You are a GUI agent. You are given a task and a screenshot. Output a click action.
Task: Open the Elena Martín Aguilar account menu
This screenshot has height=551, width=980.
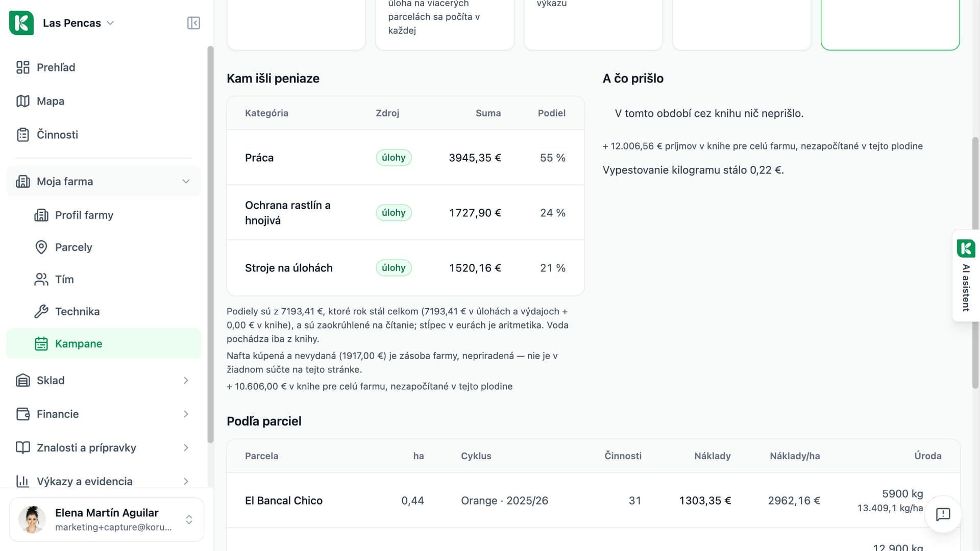pos(107,519)
